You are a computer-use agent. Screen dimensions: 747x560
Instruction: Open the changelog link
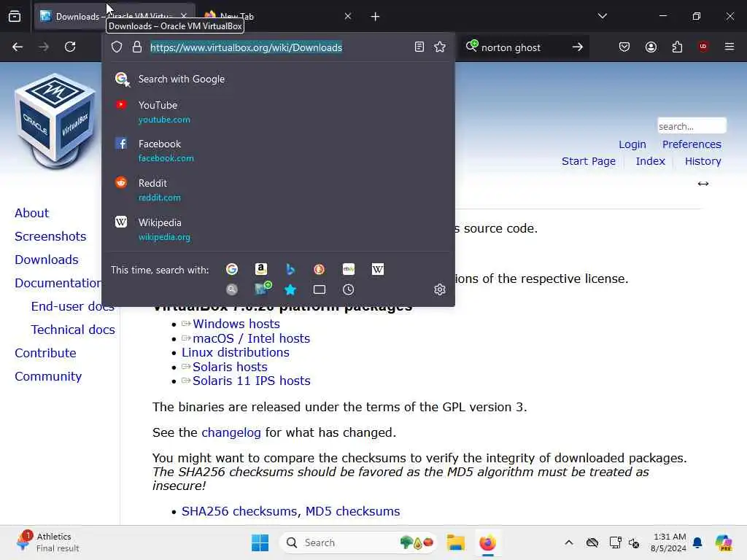coord(231,432)
